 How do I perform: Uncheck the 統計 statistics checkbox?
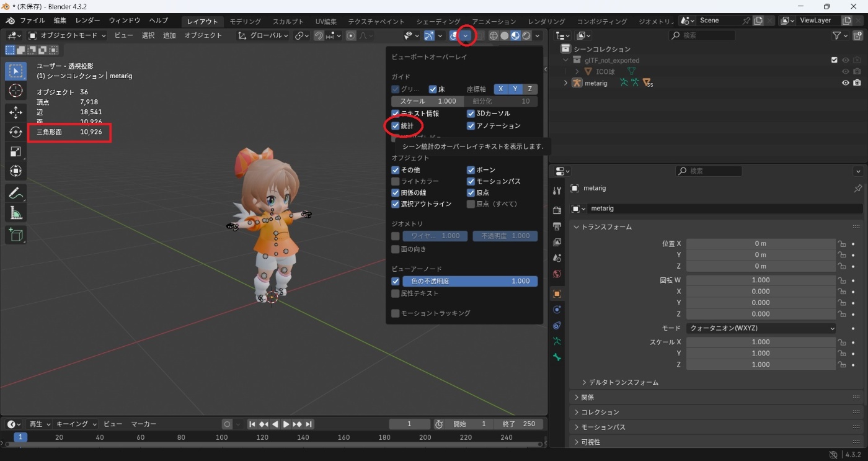pyautogui.click(x=396, y=126)
